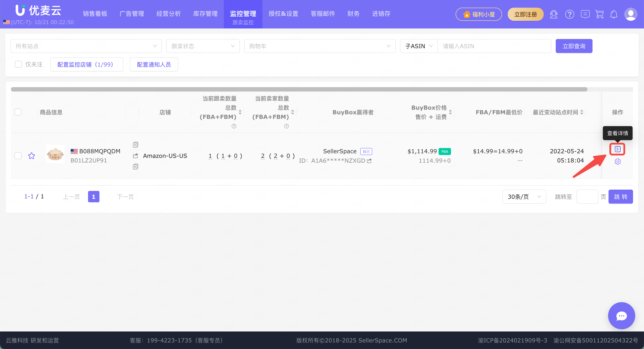Open the 30条/页 page size selector
Viewport: 644px width, 349px height.
(x=524, y=197)
